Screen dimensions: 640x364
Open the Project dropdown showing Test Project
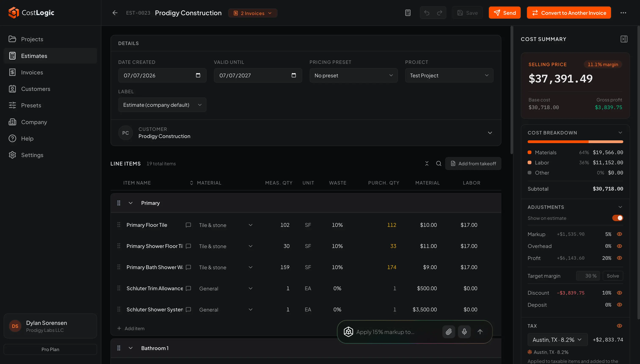pos(449,75)
